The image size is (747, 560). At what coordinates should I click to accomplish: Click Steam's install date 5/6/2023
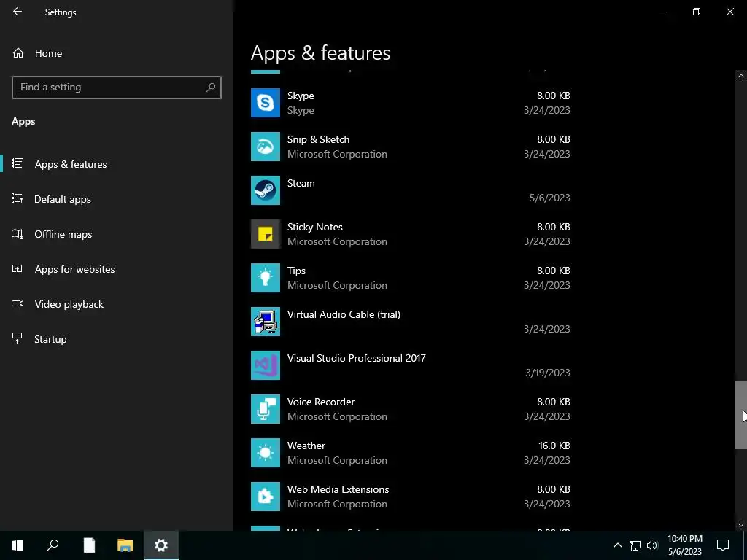pos(550,198)
